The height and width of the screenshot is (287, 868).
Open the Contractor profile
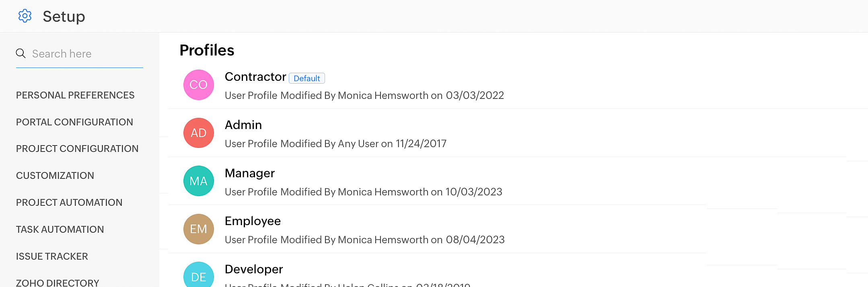[255, 77]
